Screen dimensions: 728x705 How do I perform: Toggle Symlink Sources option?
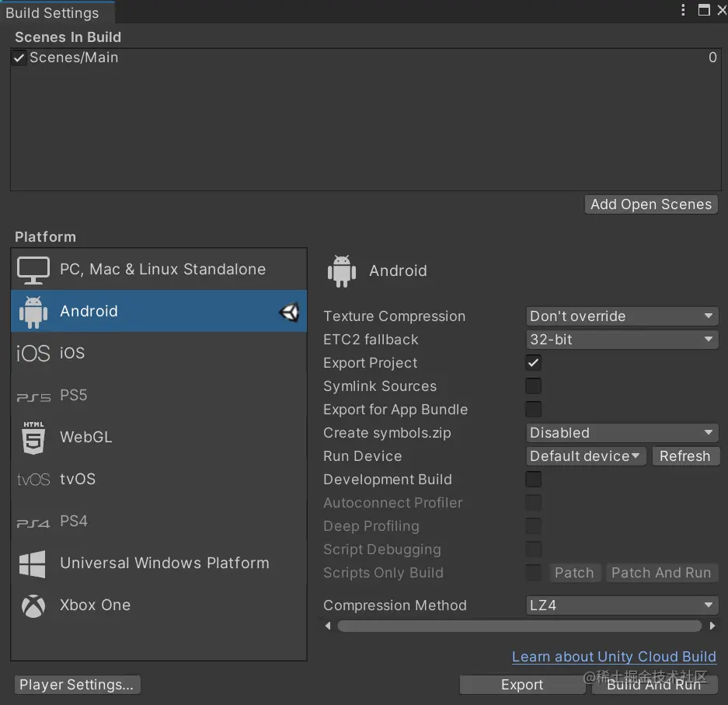(x=533, y=386)
